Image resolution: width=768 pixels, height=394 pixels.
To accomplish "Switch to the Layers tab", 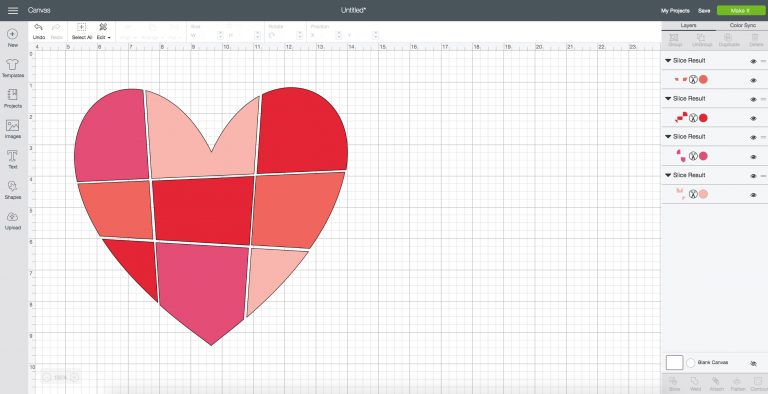I will [689, 25].
